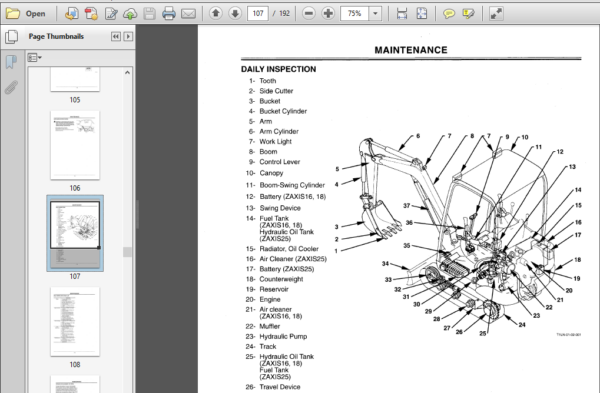Click the fit one full page icon
This screenshot has width=600, height=393.
[x=422, y=14]
